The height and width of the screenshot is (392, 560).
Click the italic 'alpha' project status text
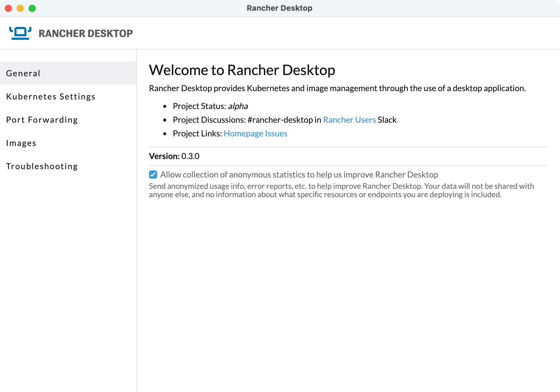click(x=238, y=106)
